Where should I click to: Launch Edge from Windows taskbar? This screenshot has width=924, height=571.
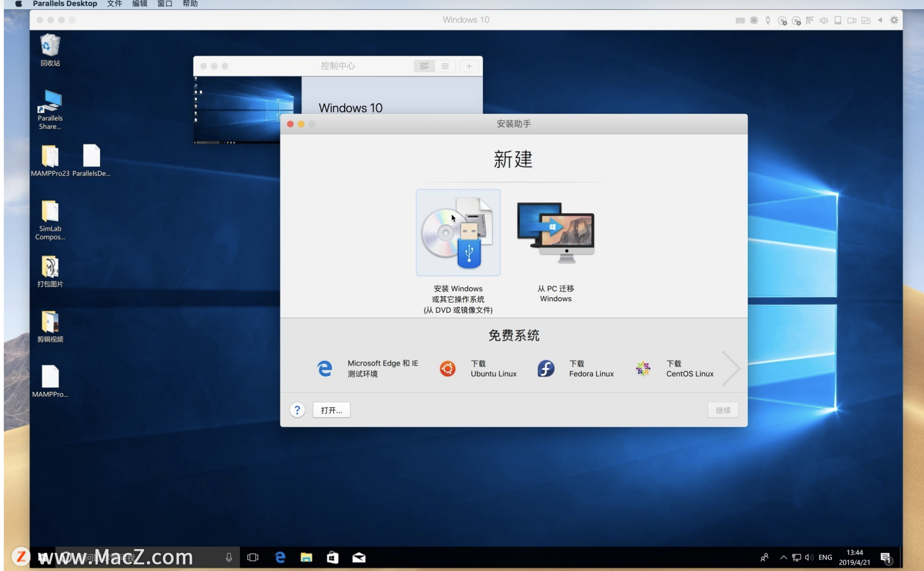[280, 558]
